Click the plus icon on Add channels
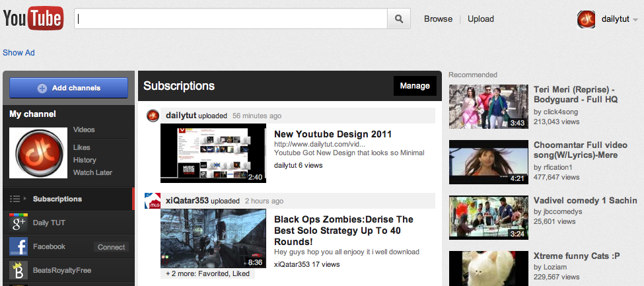This screenshot has height=286, width=644. coord(42,88)
